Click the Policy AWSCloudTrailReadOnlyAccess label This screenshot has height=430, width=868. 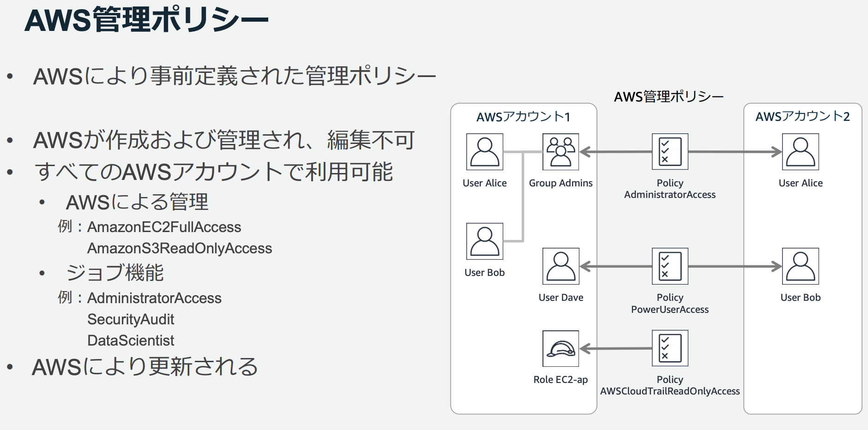click(670, 385)
